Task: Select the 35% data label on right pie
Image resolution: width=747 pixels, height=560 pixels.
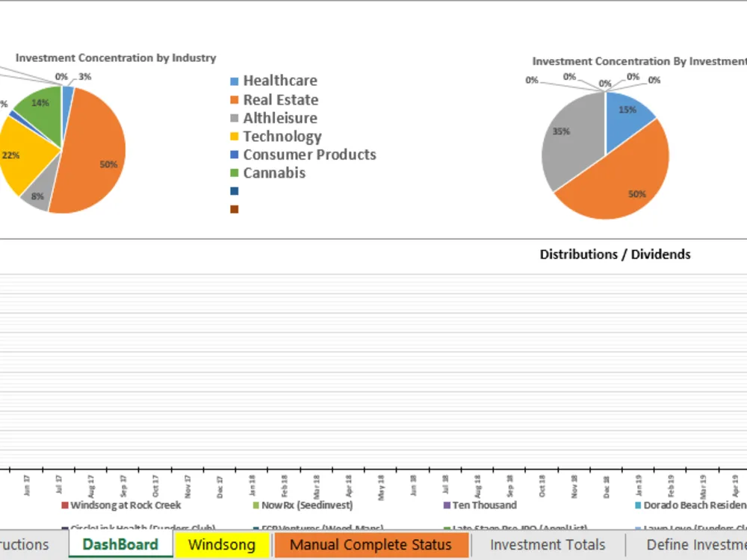Action: point(561,131)
